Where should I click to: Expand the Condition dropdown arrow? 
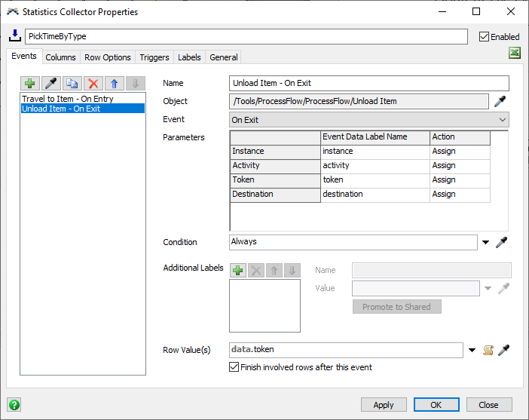(486, 243)
